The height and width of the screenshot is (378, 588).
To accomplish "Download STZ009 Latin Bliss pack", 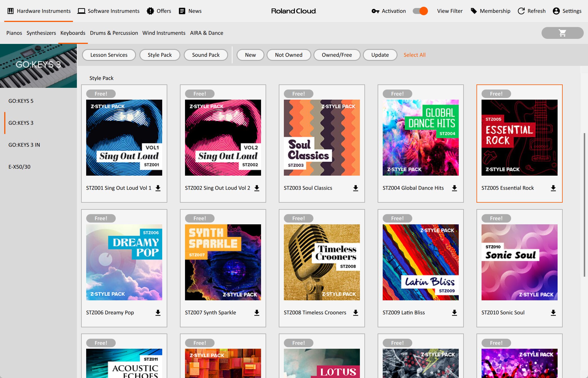I will tap(455, 313).
